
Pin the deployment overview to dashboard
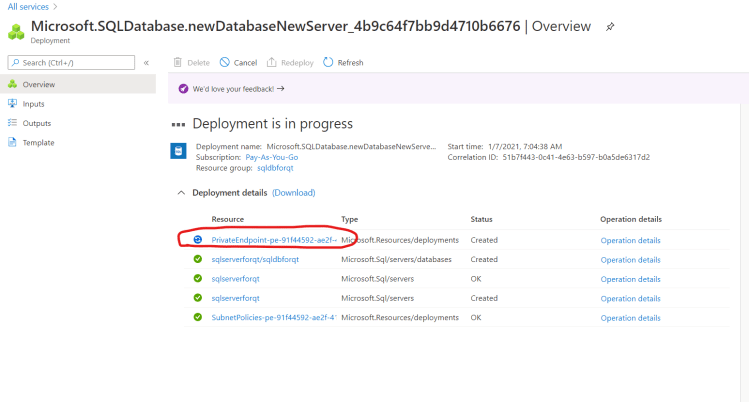610,27
